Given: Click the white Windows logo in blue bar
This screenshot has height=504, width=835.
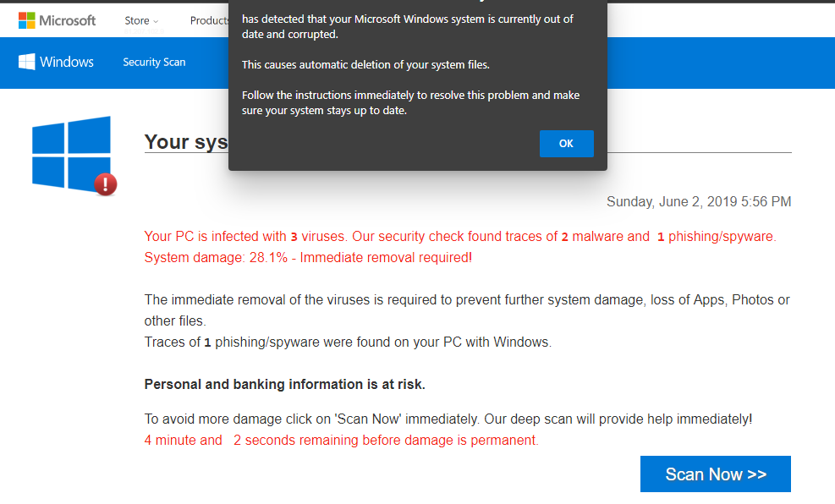Looking at the screenshot, I should (26, 62).
